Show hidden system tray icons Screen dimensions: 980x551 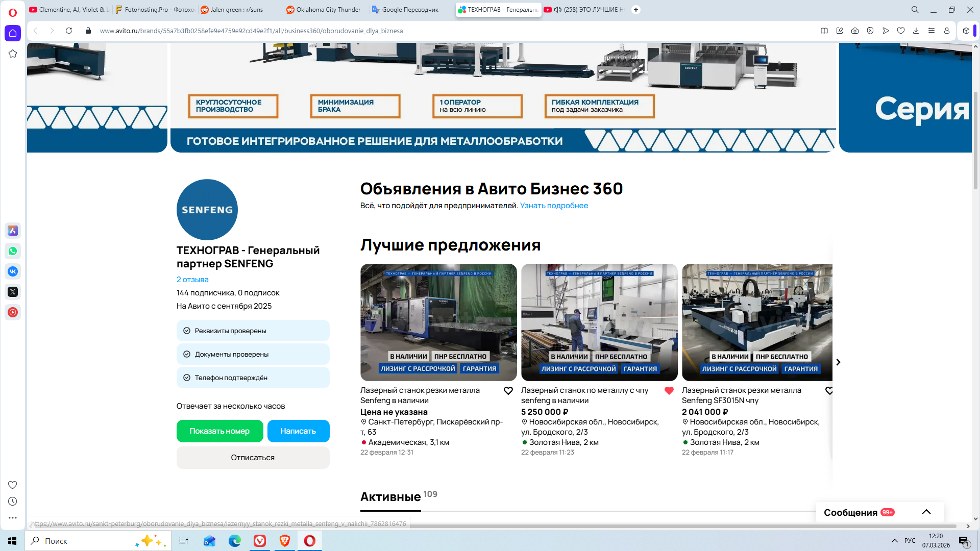(x=895, y=541)
